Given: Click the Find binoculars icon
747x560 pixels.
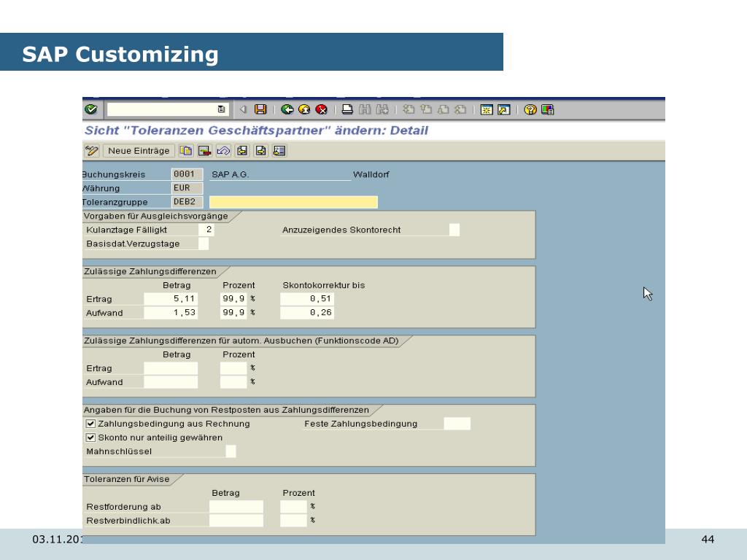Looking at the screenshot, I should pyautogui.click(x=365, y=109).
